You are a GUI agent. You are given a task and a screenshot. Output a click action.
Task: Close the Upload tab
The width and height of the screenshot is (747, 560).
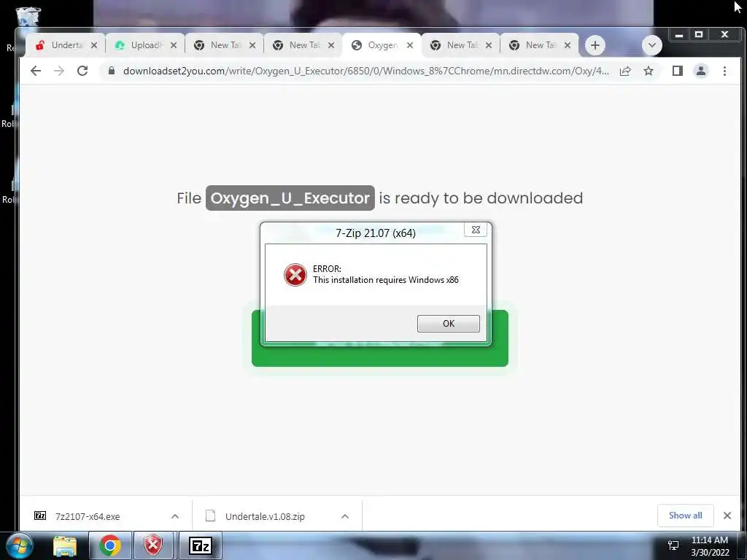[x=174, y=45]
